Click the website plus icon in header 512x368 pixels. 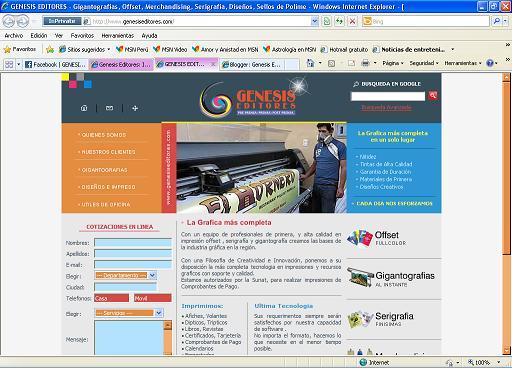pyautogui.click(x=135, y=108)
